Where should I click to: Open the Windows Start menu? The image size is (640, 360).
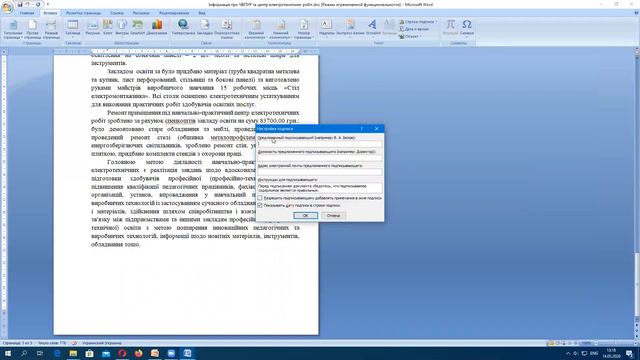click(7, 353)
